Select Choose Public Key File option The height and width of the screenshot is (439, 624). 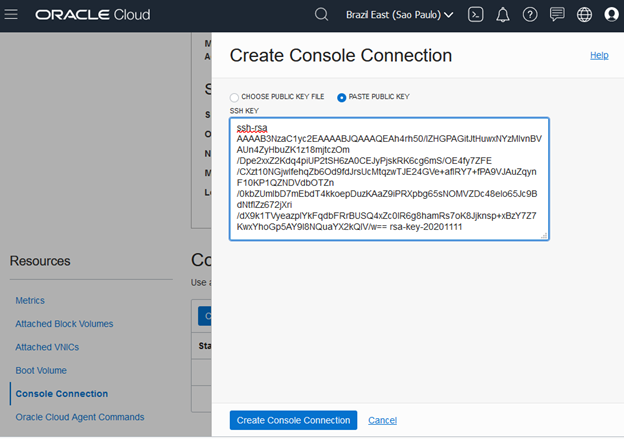tap(234, 97)
